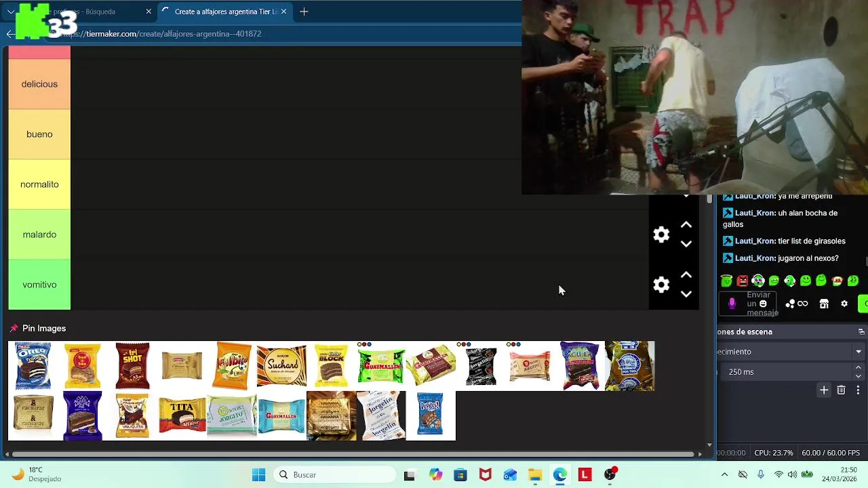This screenshot has width=868, height=488.
Task: Open OBS Studio from taskbar
Action: click(610, 475)
